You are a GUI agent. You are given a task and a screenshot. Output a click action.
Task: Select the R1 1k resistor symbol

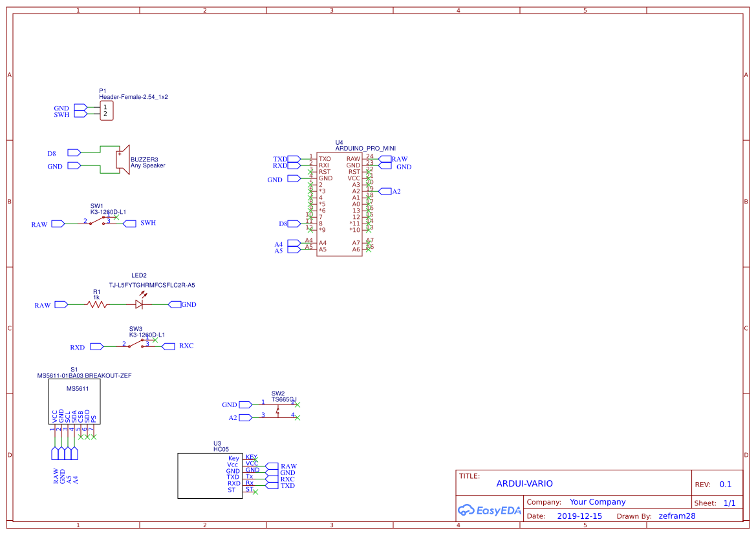96,304
